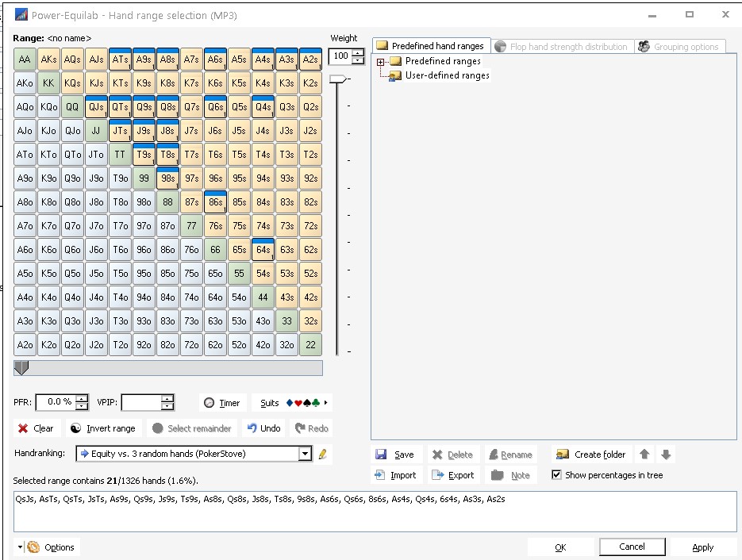Toggle the AA hand cell
The height and width of the screenshot is (560, 742).
(25, 59)
